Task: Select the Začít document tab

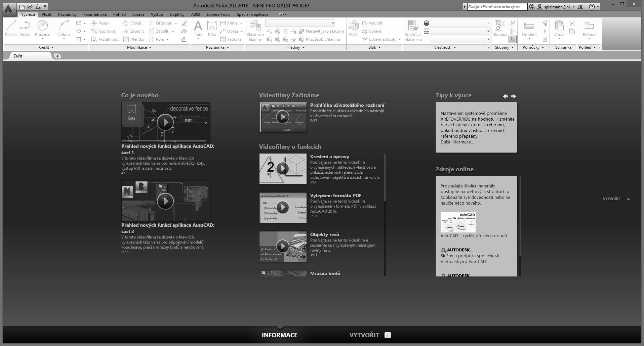Action: (x=30, y=56)
